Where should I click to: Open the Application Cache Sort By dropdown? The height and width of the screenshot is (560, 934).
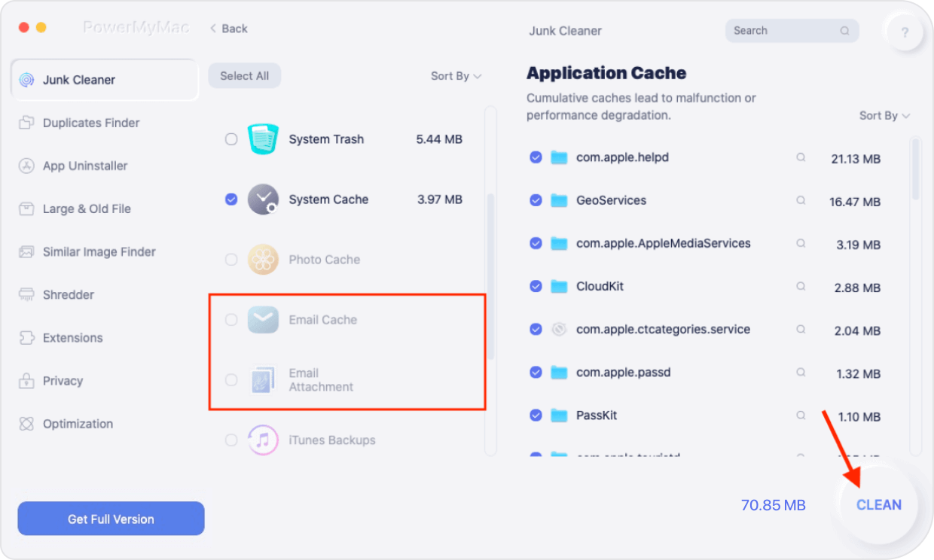pyautogui.click(x=884, y=116)
